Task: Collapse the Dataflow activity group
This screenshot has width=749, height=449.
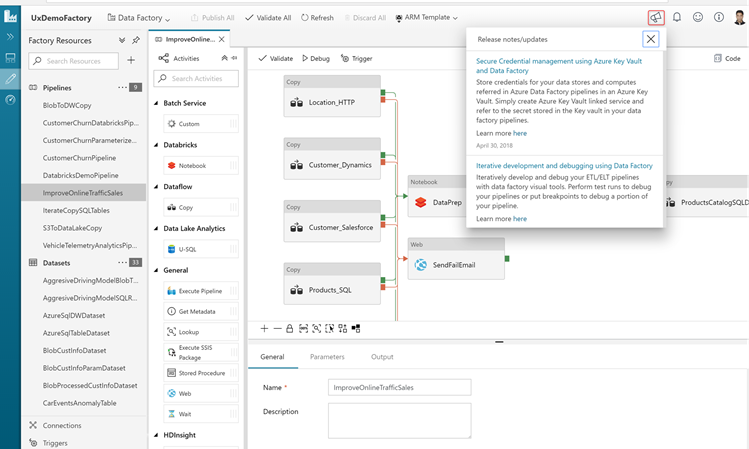Action: pos(156,187)
